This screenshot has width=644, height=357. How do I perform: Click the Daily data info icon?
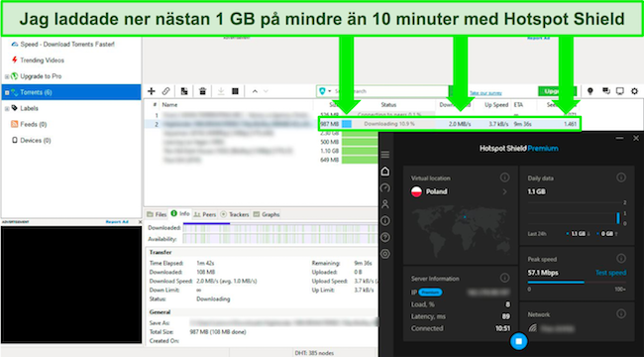pos(621,178)
